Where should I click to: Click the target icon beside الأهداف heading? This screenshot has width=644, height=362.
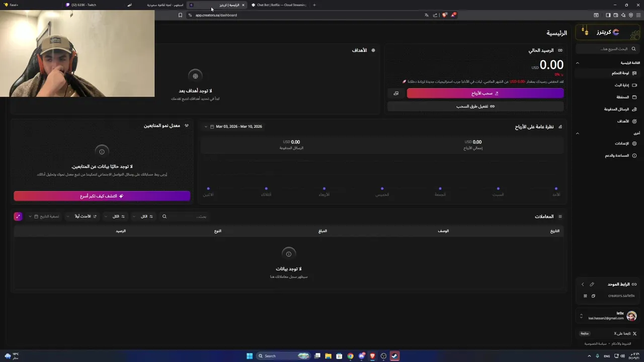pyautogui.click(x=373, y=50)
